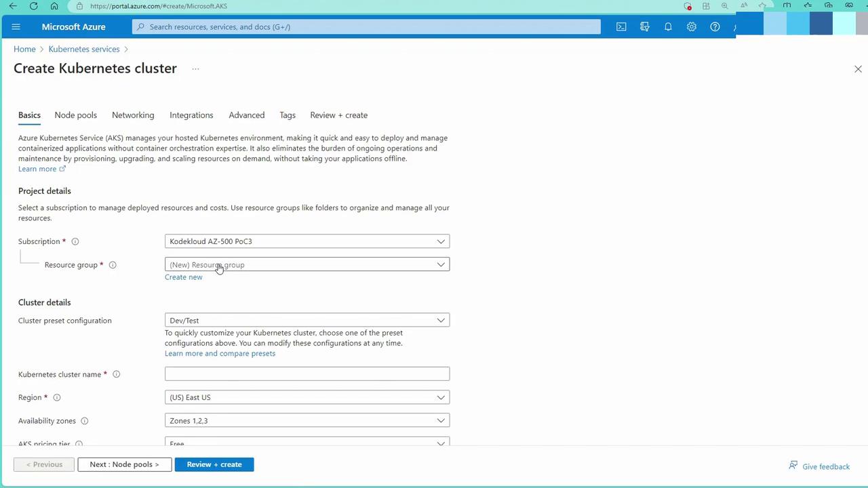Open the Subscription dropdown

[x=307, y=241]
